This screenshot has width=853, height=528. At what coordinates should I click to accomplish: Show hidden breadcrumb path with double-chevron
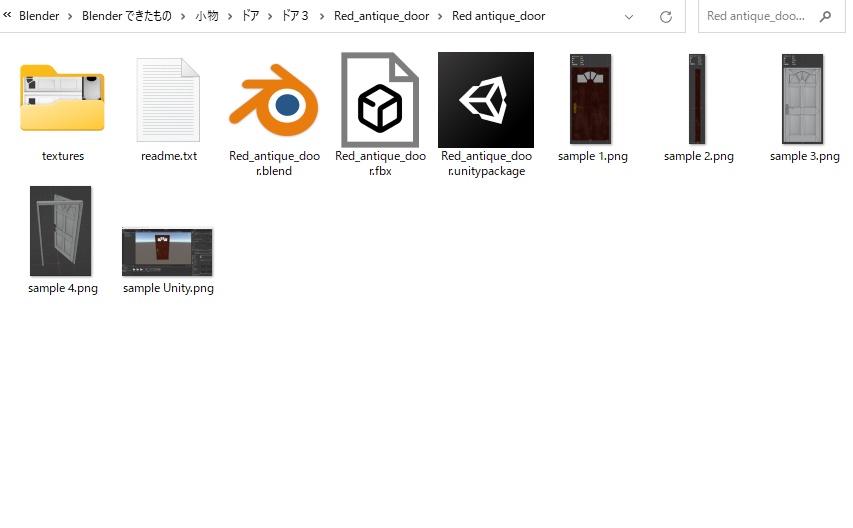(x=7, y=16)
